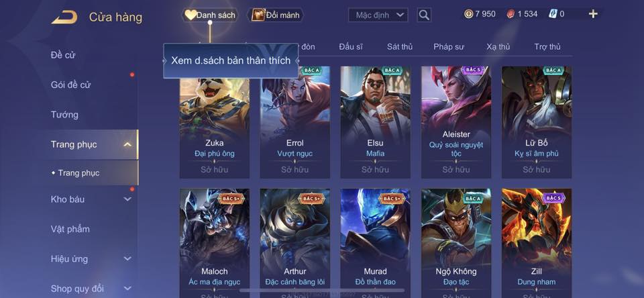Open Gói đề cử sidebar entry
This screenshot has height=298, width=644.
click(x=70, y=85)
